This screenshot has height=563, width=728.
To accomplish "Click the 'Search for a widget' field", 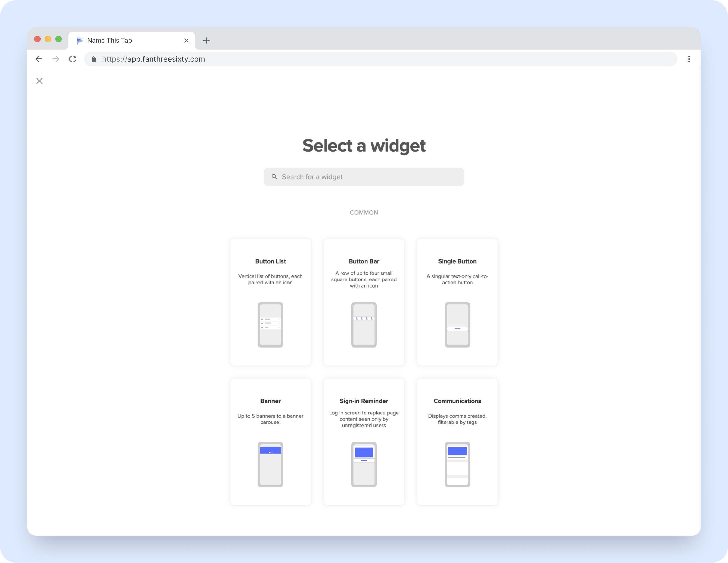I will [x=364, y=177].
